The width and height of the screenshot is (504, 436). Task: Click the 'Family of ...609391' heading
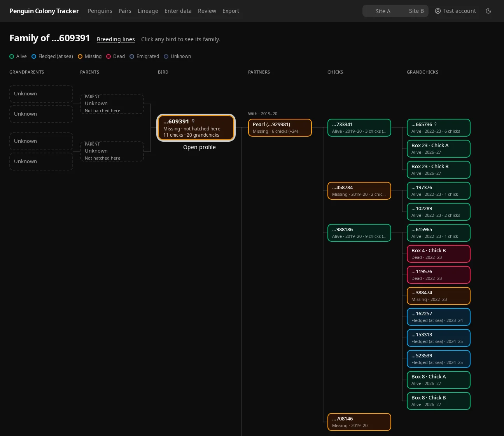point(50,38)
